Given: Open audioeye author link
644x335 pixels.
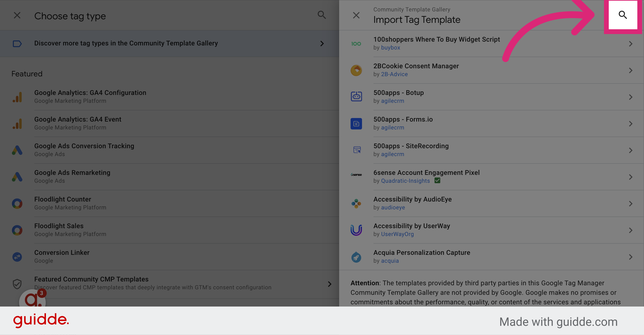Looking at the screenshot, I should (393, 208).
